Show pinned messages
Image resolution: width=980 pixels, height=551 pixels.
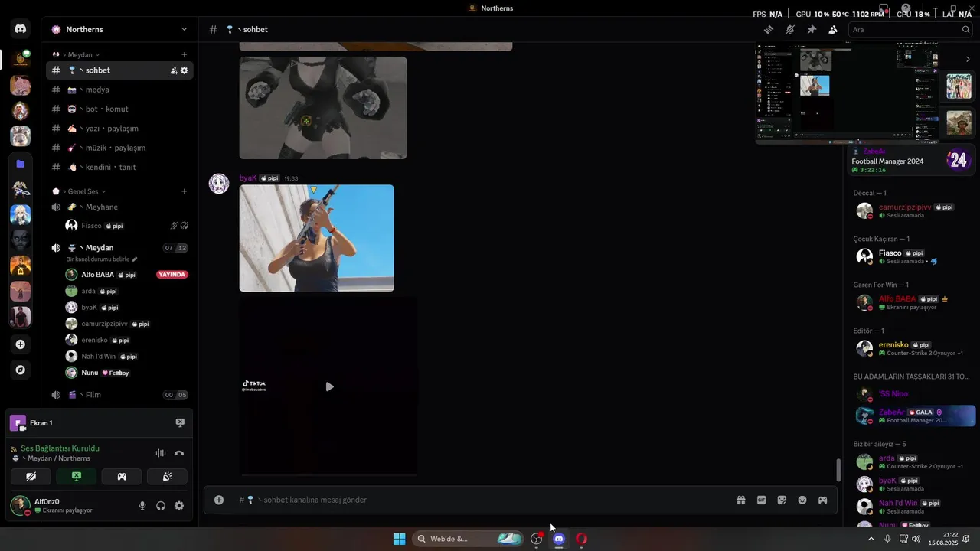point(812,30)
